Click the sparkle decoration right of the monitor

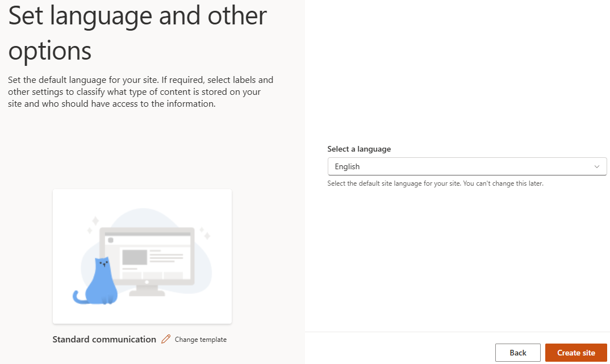coord(206,234)
